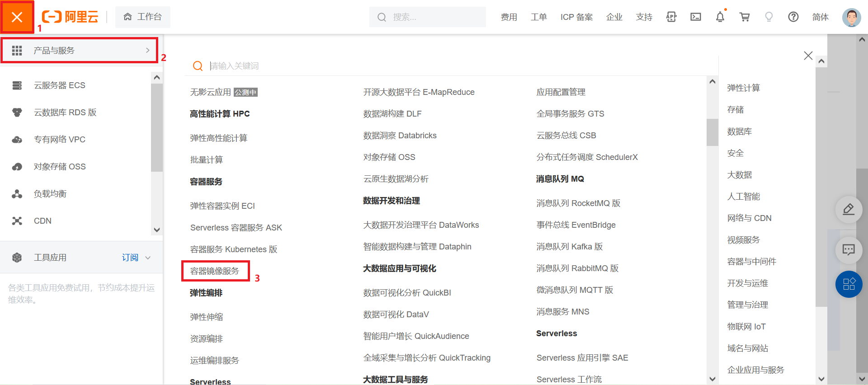The image size is (868, 385).
Task: Open 应用配置管理 link
Action: pos(561,92)
